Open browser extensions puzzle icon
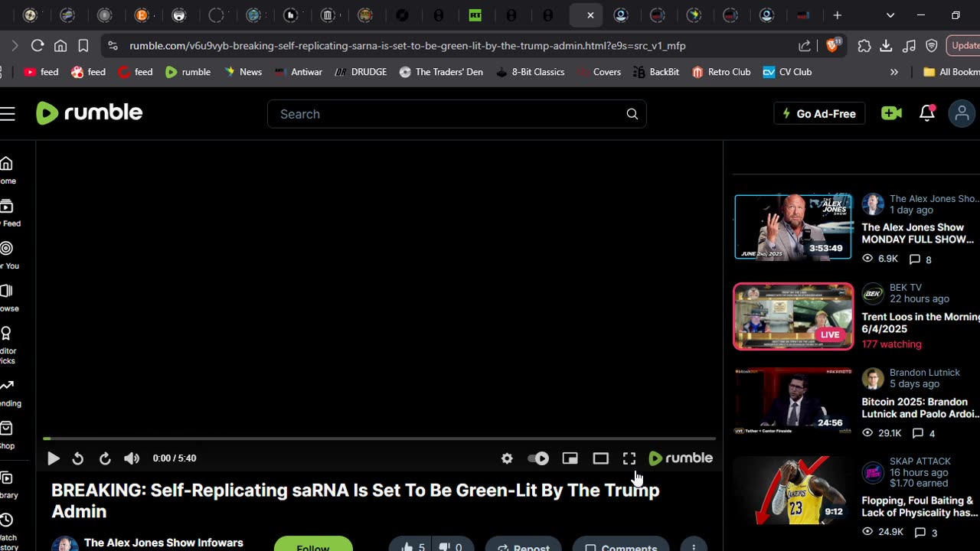The width and height of the screenshot is (980, 551). [864, 46]
